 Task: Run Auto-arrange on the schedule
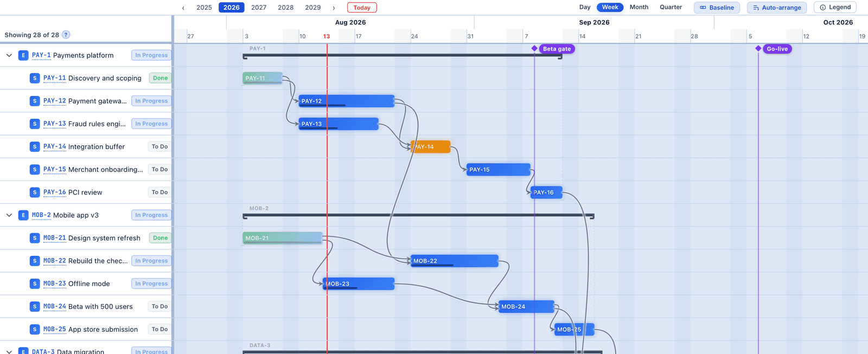point(777,8)
